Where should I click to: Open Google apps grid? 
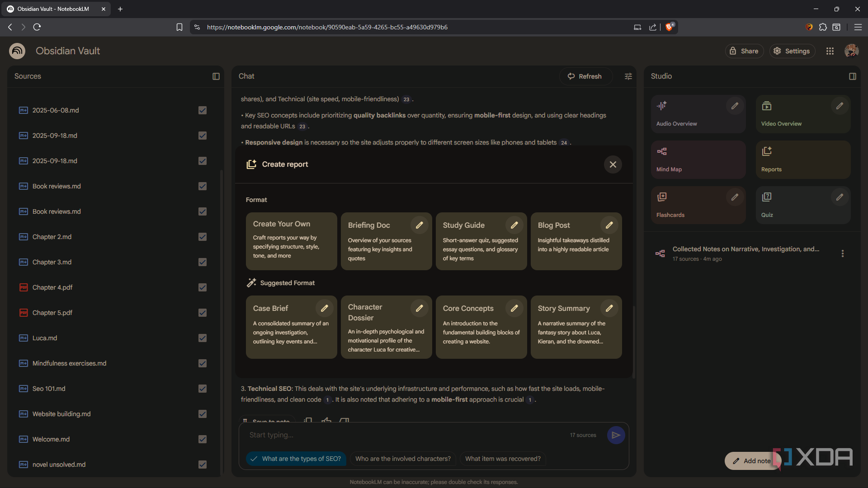830,51
